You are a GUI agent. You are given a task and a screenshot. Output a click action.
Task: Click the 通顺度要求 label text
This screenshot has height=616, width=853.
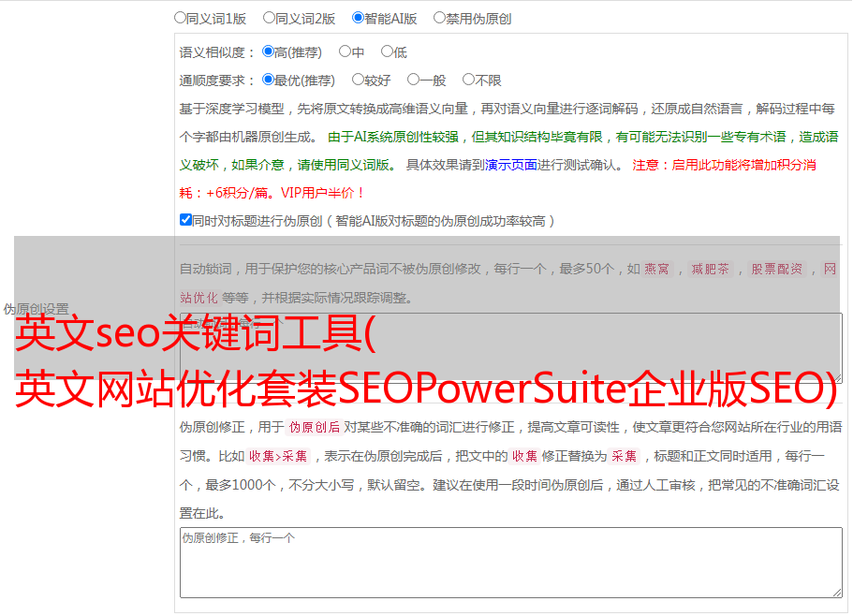(x=217, y=81)
